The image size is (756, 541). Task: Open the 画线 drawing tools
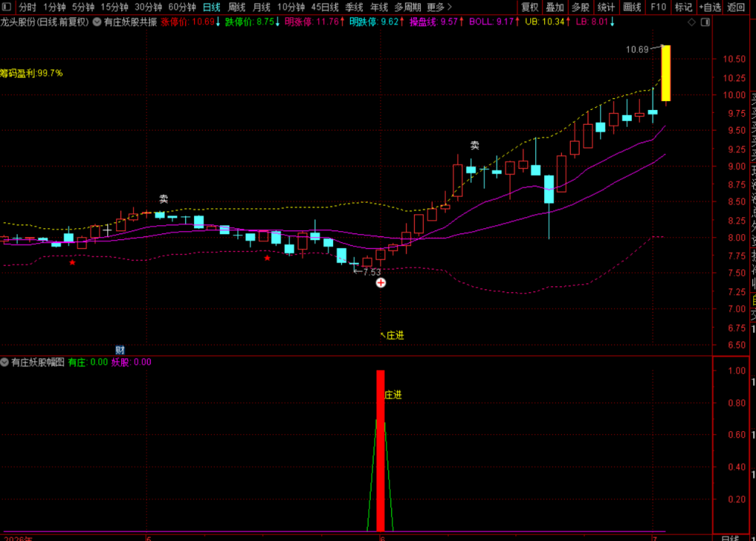[632, 7]
